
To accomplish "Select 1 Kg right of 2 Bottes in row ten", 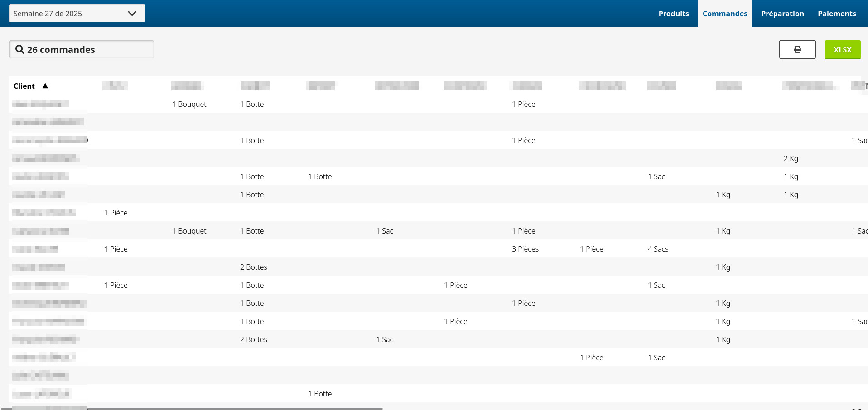I will [x=723, y=267].
